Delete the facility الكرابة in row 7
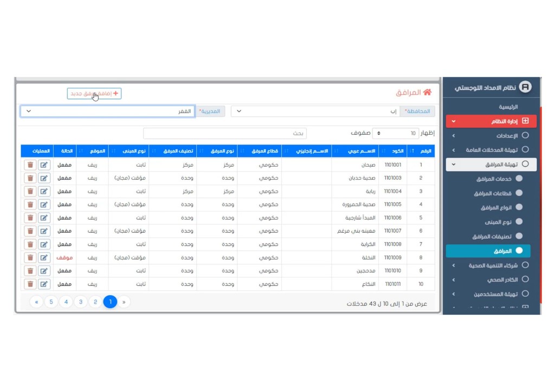This screenshot has height=392, width=555. [x=30, y=244]
